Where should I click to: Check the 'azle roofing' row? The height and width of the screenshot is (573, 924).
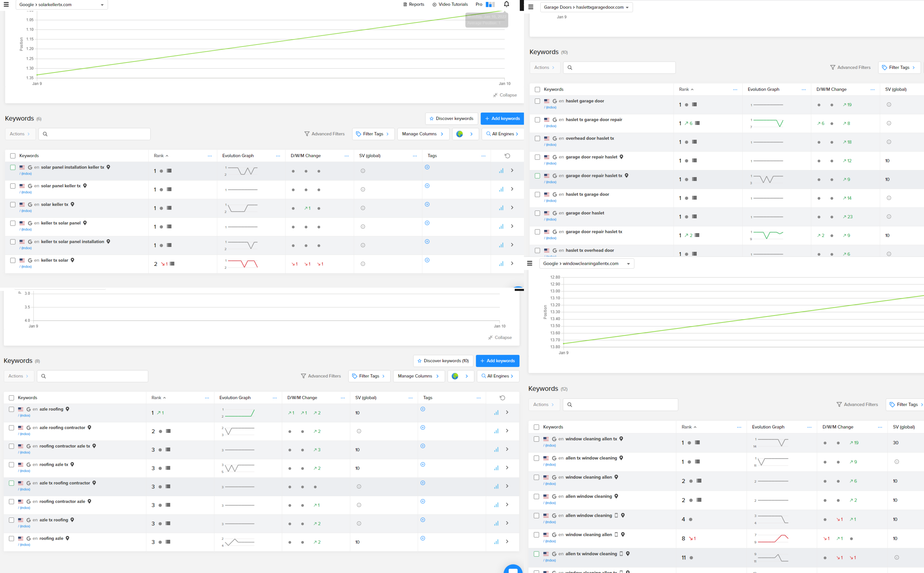[11, 409]
